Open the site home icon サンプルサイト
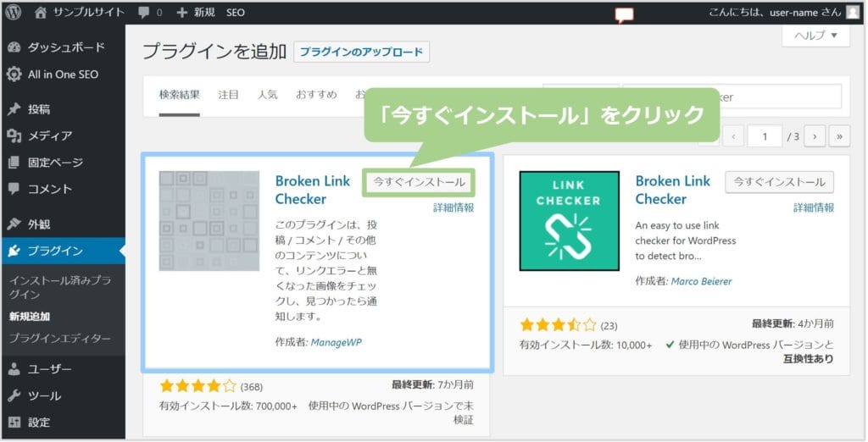The width and height of the screenshot is (868, 442). click(42, 13)
